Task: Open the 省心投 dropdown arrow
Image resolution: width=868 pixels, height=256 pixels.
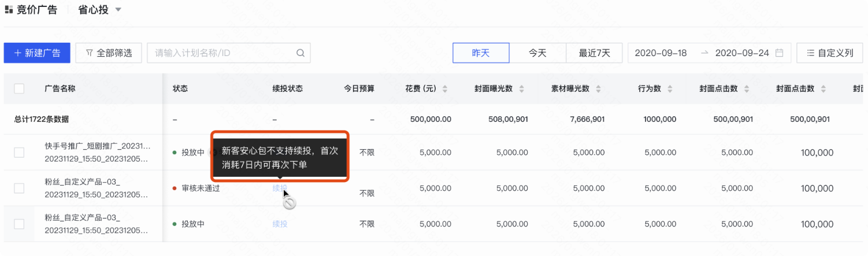Action: [118, 10]
